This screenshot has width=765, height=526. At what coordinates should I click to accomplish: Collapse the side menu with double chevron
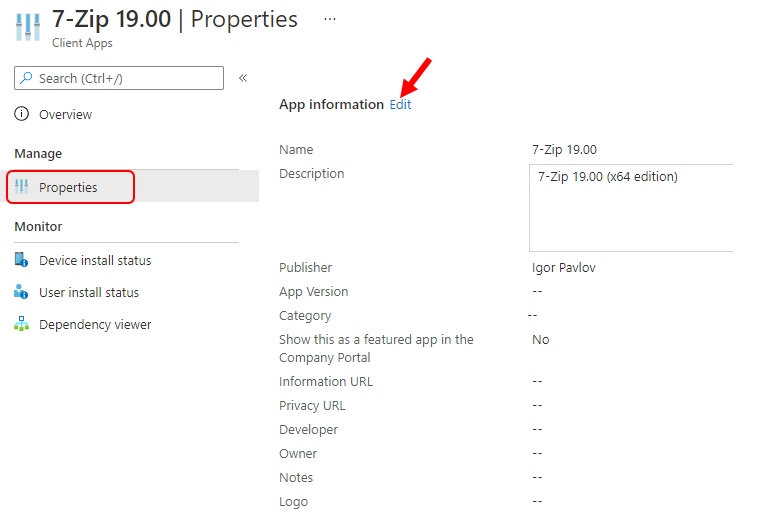243,78
